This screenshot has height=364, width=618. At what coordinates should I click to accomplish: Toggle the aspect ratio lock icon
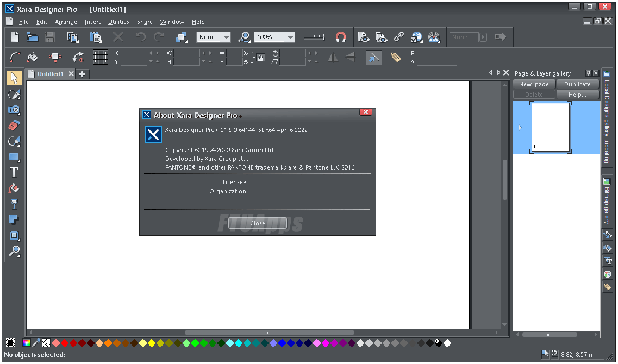tap(260, 58)
